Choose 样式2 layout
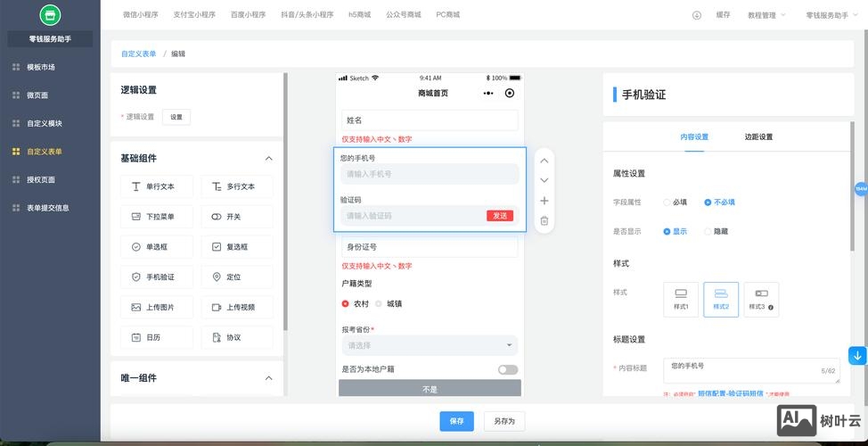The width and height of the screenshot is (868, 446). point(721,300)
